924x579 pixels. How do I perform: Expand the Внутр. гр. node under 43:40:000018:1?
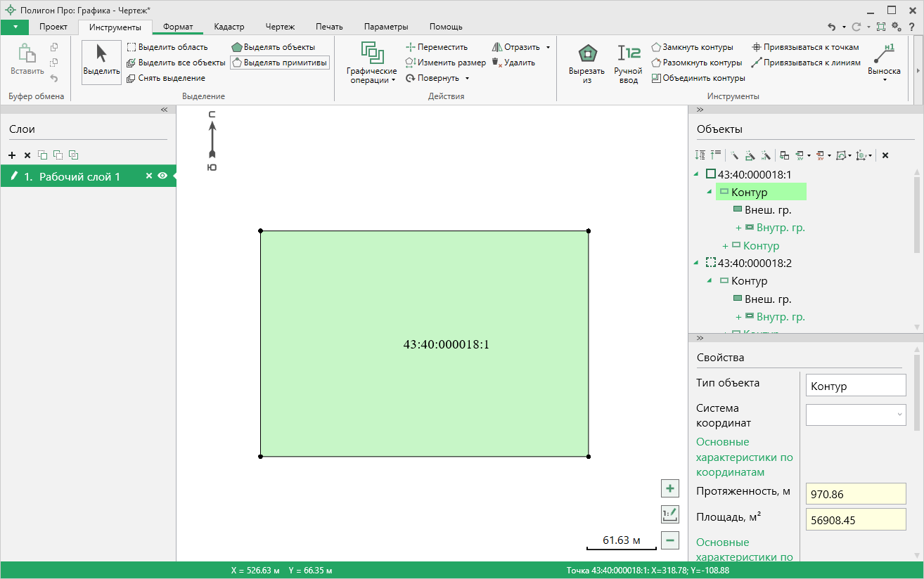tap(739, 228)
